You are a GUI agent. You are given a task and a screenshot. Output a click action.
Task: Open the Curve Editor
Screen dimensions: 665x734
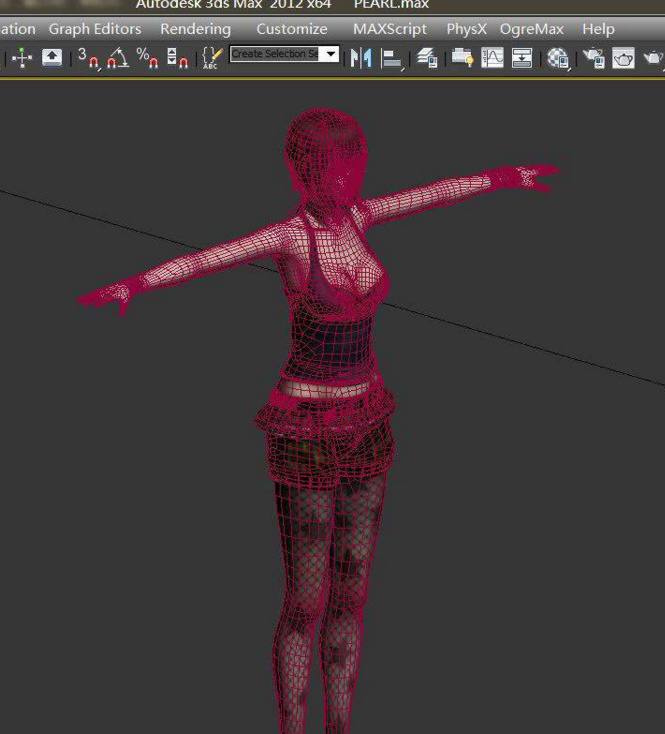pyautogui.click(x=492, y=58)
